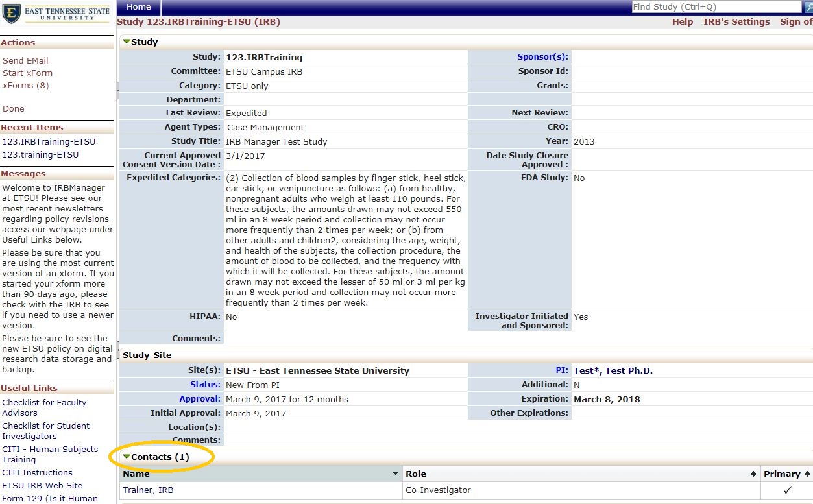Open the Home tab
The height and width of the screenshot is (504, 813).
[x=139, y=7]
